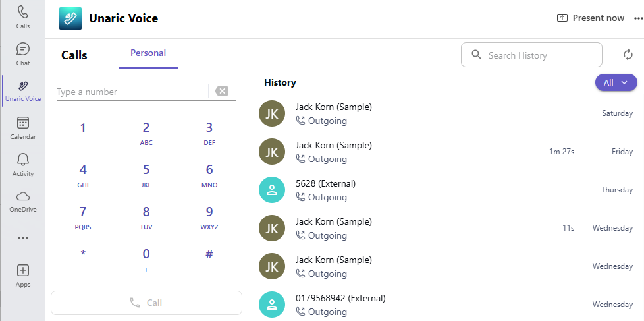
Task: Click the Type a number field
Action: tap(132, 92)
